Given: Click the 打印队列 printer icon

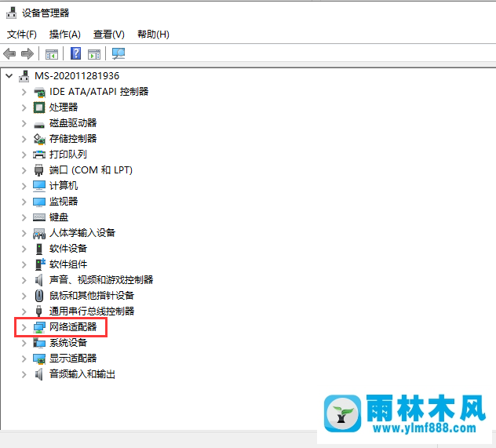Looking at the screenshot, I should (39, 155).
